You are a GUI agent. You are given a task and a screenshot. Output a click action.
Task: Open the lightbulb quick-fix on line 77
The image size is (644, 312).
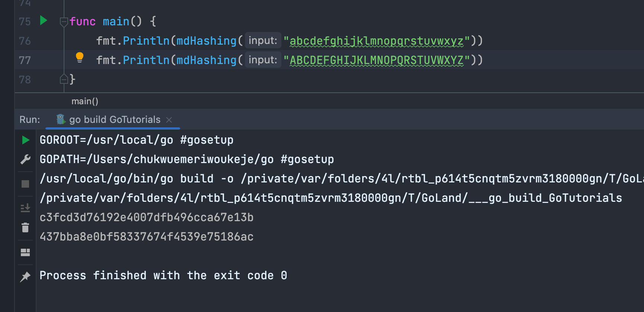pyautogui.click(x=80, y=58)
